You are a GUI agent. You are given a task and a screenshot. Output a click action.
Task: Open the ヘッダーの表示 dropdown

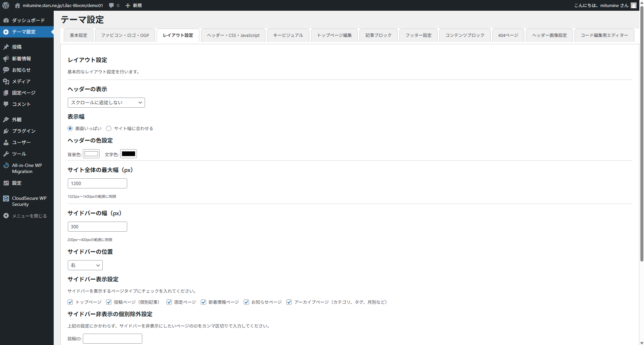pyautogui.click(x=106, y=103)
